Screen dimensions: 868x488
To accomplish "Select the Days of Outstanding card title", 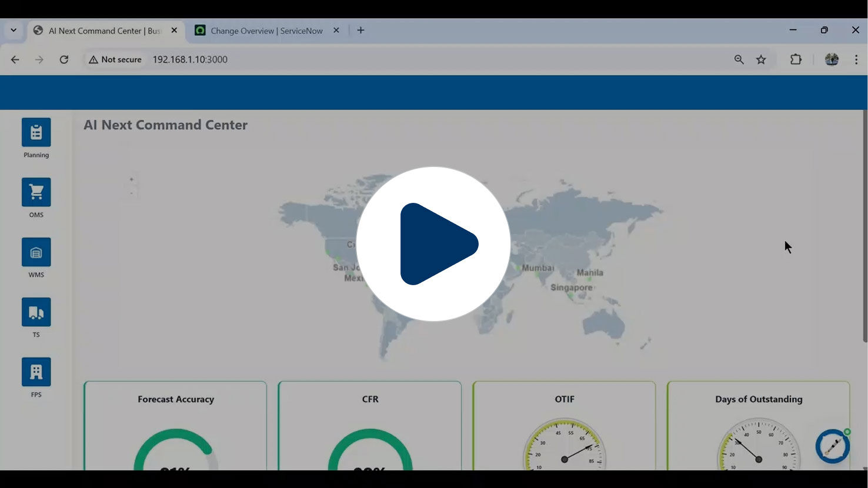I will tap(759, 399).
